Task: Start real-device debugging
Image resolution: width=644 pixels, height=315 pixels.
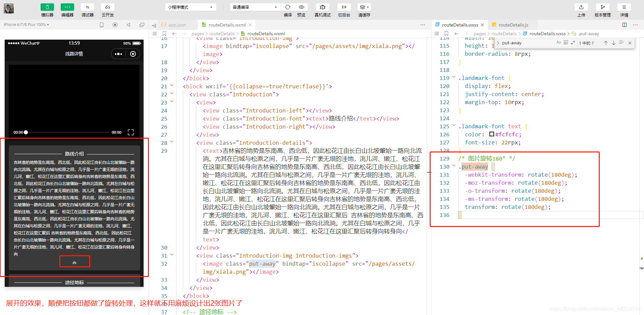Action: pos(323,7)
